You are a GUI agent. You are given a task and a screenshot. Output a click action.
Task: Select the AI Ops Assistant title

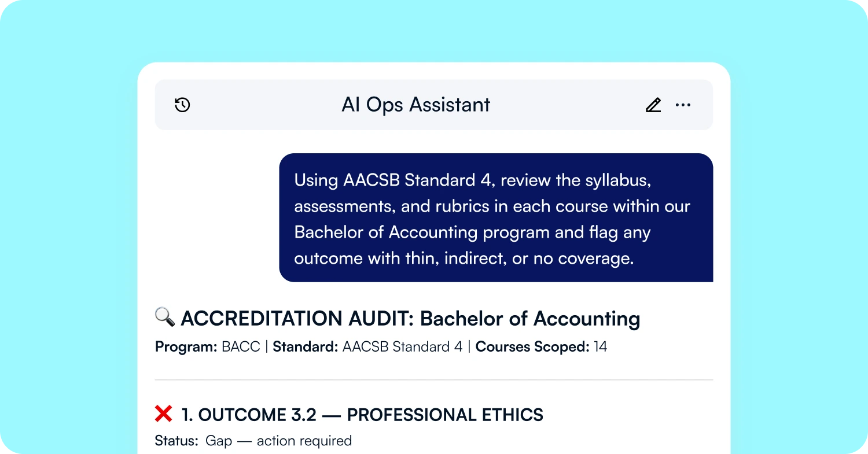point(416,105)
